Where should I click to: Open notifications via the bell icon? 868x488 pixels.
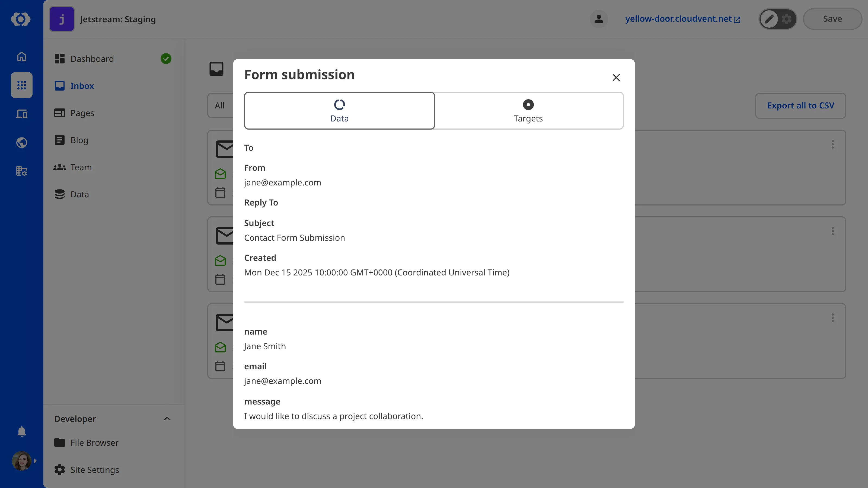click(x=21, y=432)
